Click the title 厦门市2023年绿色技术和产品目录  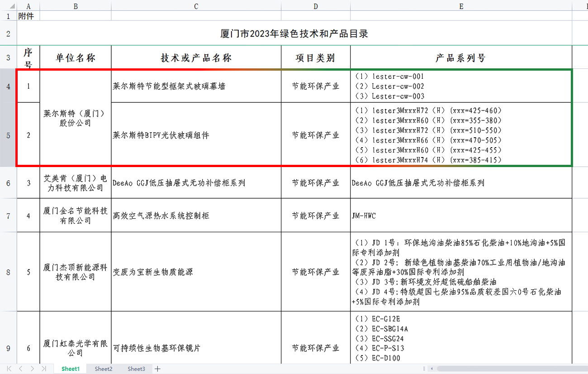[294, 34]
